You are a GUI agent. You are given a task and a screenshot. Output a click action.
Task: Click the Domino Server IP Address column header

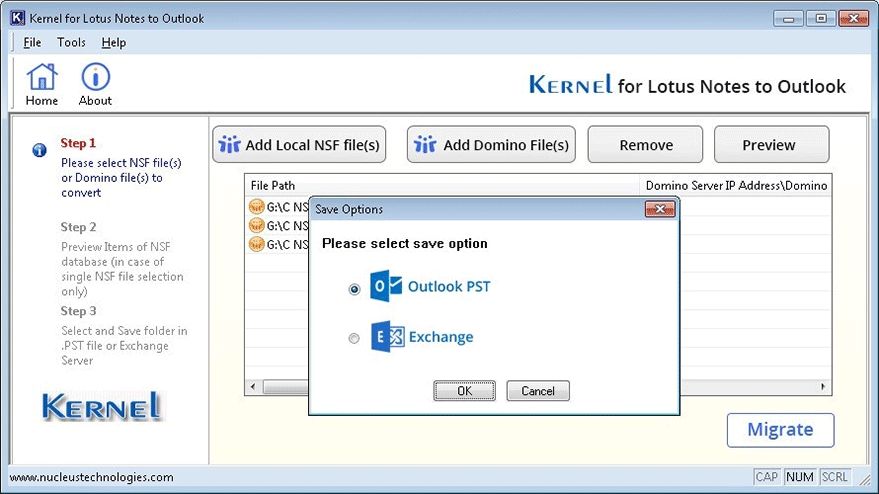735,186
